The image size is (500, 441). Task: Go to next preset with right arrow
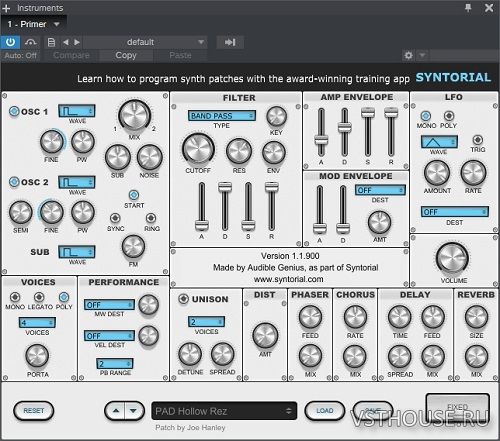click(x=77, y=42)
